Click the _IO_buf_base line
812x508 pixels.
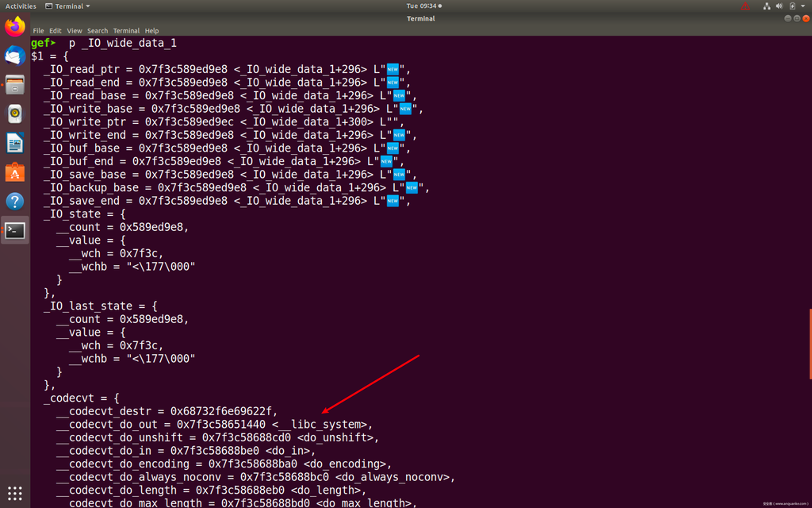tap(228, 148)
